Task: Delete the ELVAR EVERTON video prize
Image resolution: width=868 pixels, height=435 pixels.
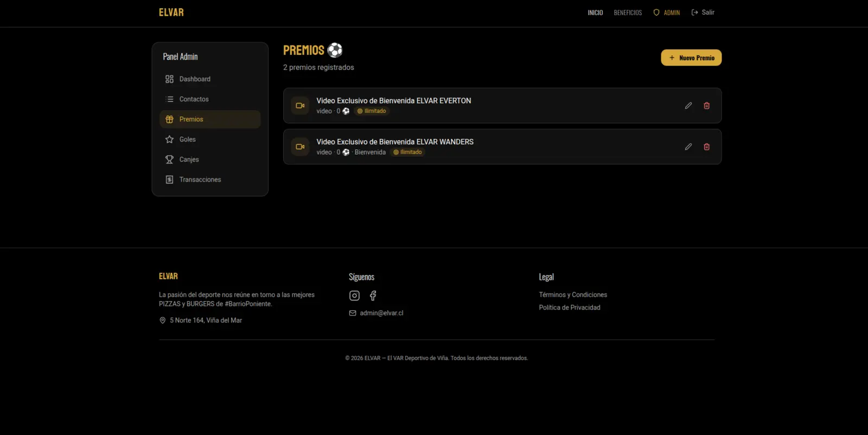Action: click(x=706, y=106)
